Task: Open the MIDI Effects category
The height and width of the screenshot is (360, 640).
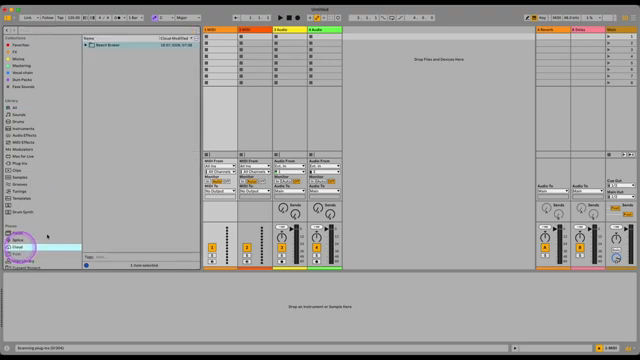Action: pyautogui.click(x=23, y=142)
